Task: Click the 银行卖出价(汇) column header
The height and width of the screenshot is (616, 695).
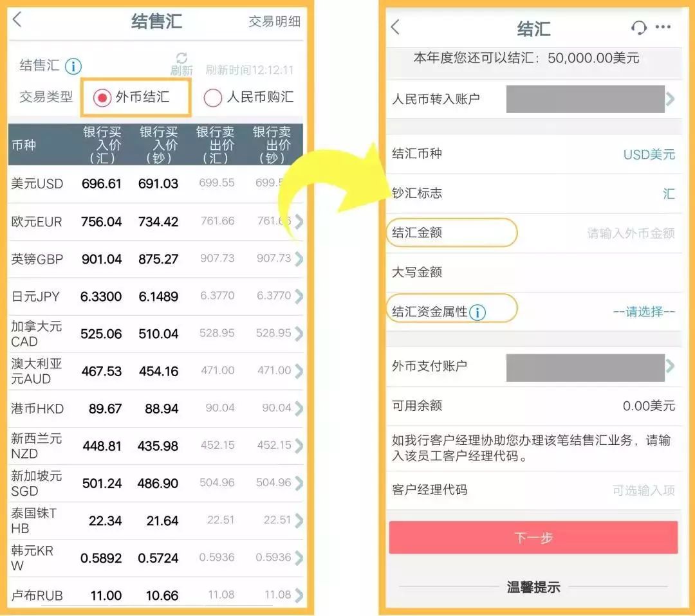Action: point(216,145)
